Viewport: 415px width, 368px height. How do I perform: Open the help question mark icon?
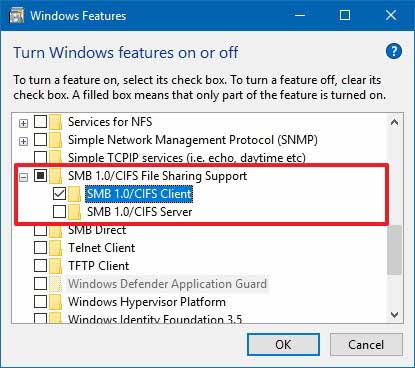tap(394, 51)
